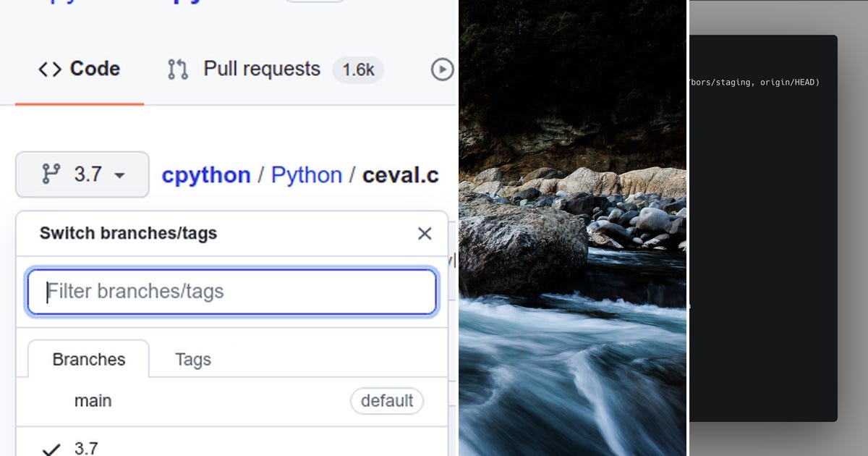Open the Python folder breadcrumb link
868x456 pixels.
coord(307,174)
